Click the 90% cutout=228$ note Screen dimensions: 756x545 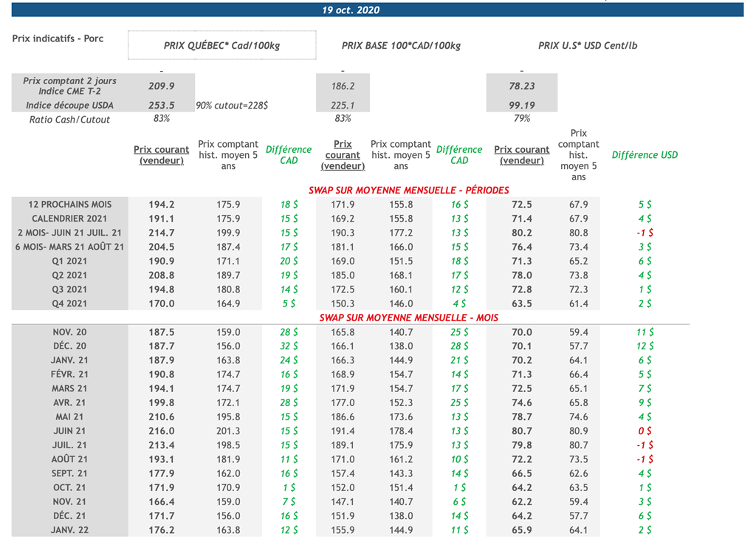[x=232, y=106]
